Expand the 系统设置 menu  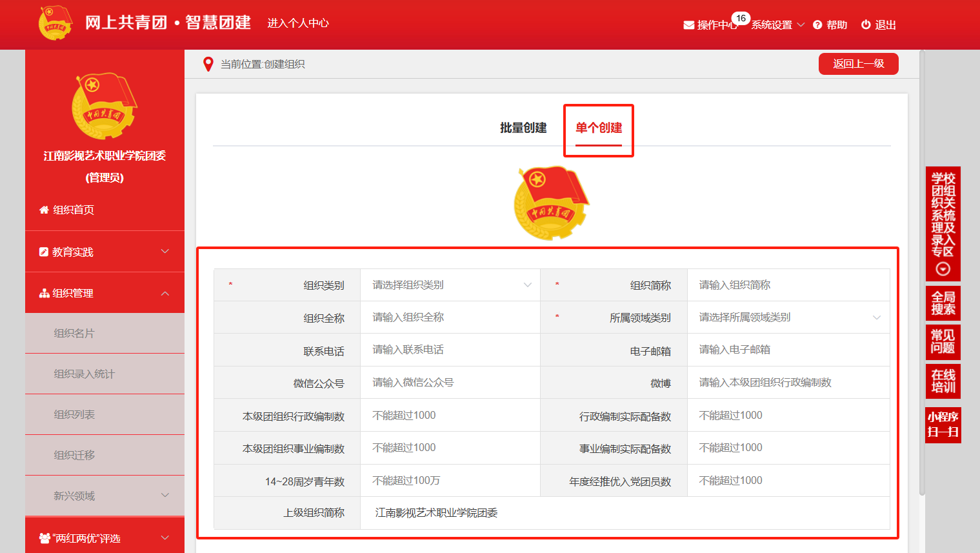pyautogui.click(x=778, y=25)
